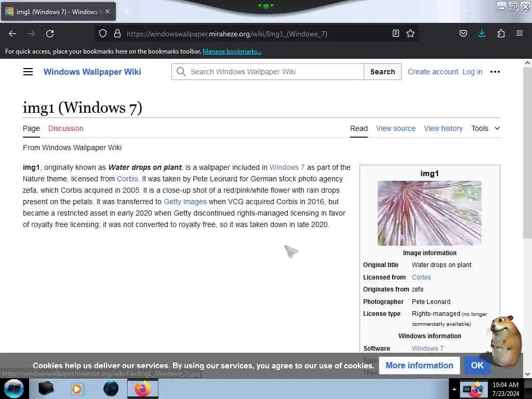The width and height of the screenshot is (532, 399).
Task: Open the Manage bookmarks link
Action: point(232,51)
